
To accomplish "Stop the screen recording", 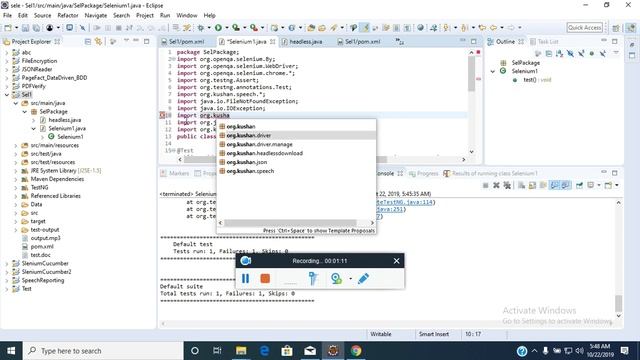I will 265,278.
